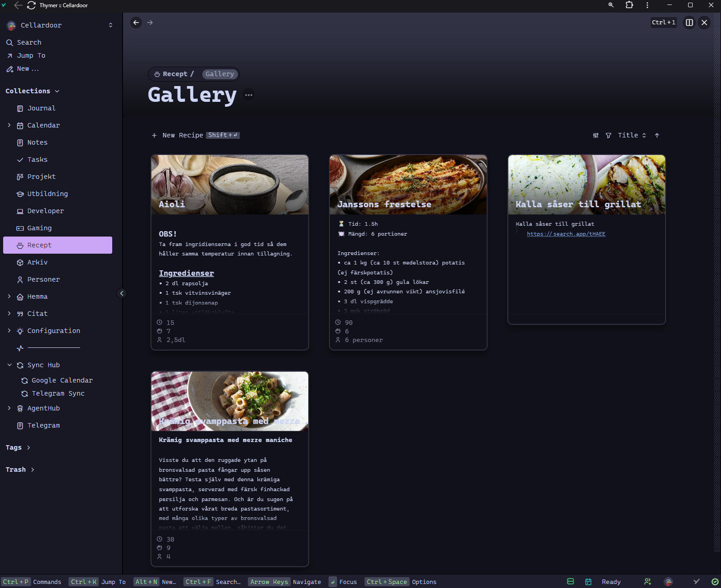Open the Personer collection

(x=58, y=279)
